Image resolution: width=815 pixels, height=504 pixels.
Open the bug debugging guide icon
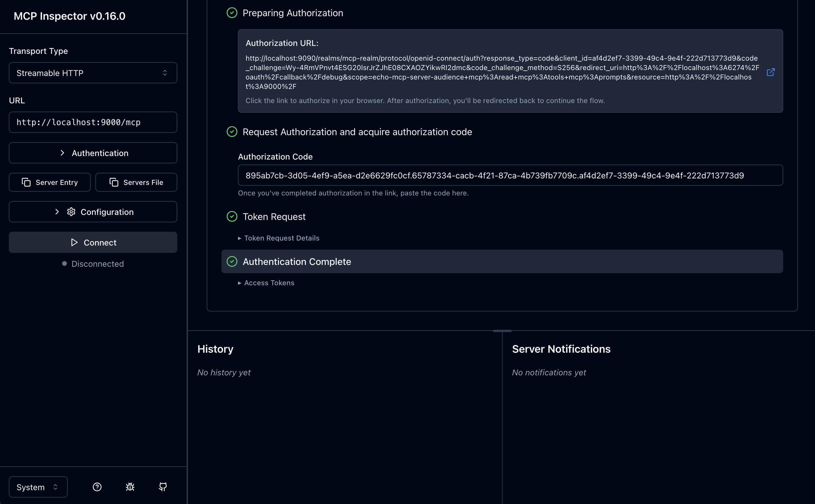point(130,487)
